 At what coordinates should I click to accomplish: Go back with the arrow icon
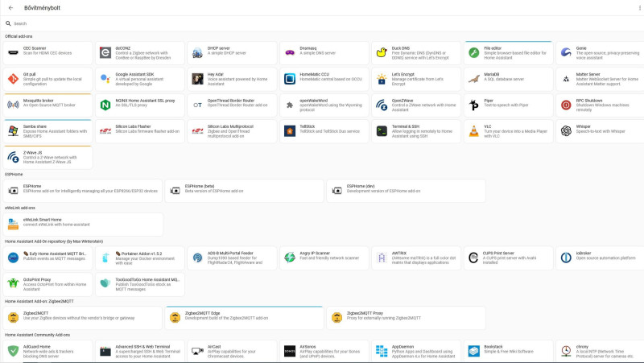[x=10, y=8]
